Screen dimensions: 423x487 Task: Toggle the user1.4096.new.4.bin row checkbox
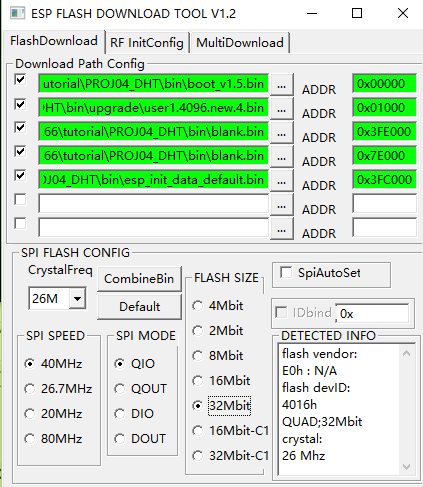20,104
